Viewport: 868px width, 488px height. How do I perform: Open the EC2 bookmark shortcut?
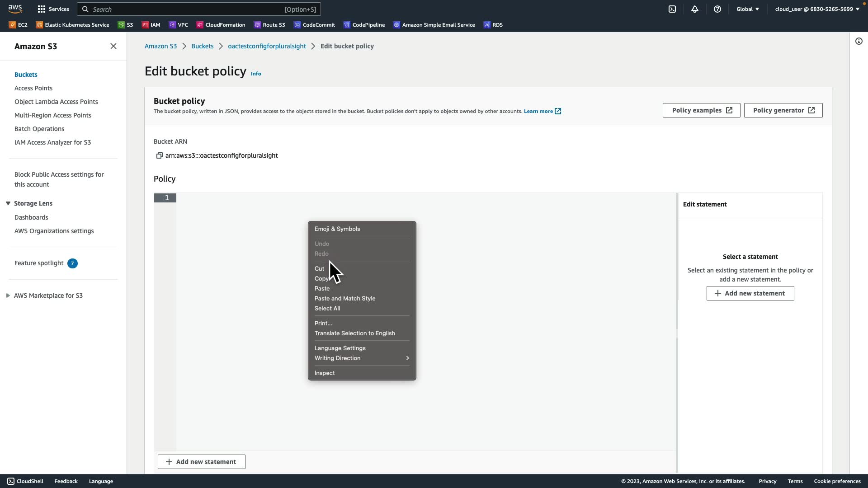tap(18, 25)
